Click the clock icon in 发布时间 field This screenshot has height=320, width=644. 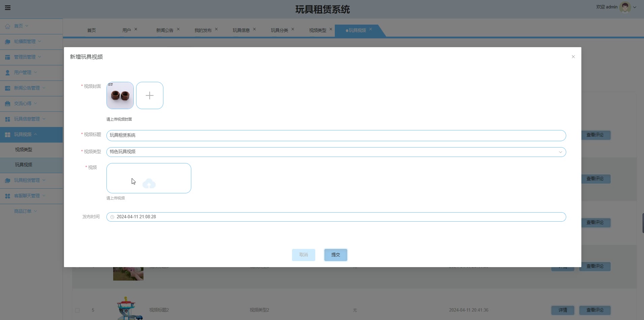tap(112, 217)
